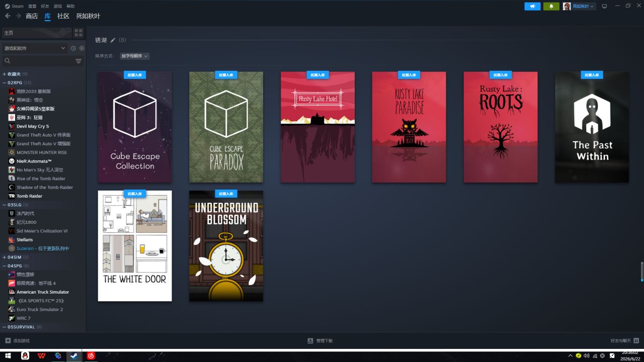
Task: Open 好友与聊天 panel
Action: (x=620, y=341)
